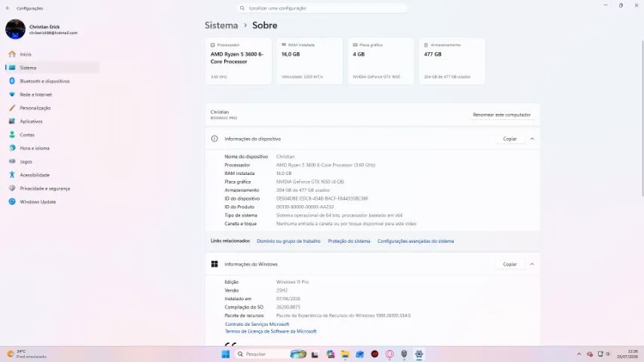Viewport: 644px width, 362px height.
Task: Click the Windows Update icon
Action: click(12, 201)
